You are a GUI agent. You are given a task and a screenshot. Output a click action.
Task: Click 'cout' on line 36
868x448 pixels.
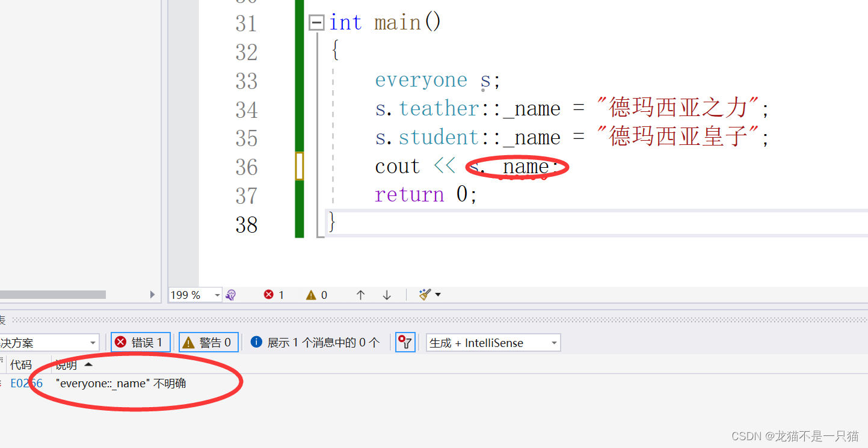(x=397, y=167)
